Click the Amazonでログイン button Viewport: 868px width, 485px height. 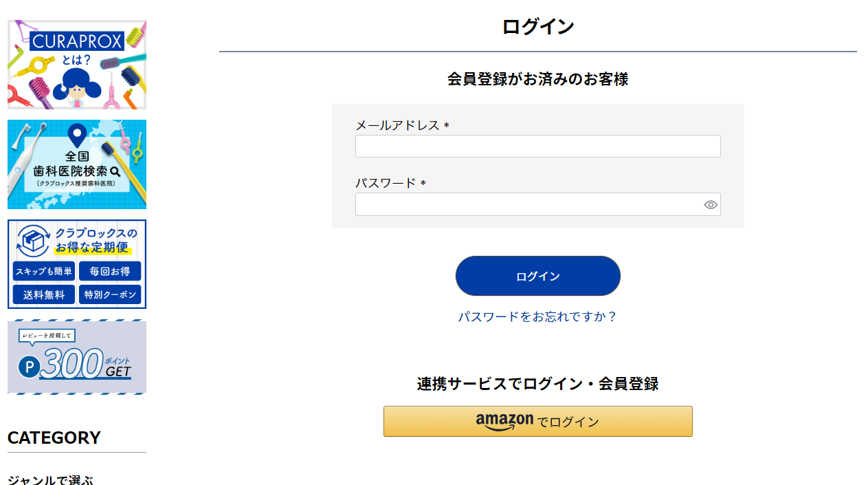pos(537,421)
